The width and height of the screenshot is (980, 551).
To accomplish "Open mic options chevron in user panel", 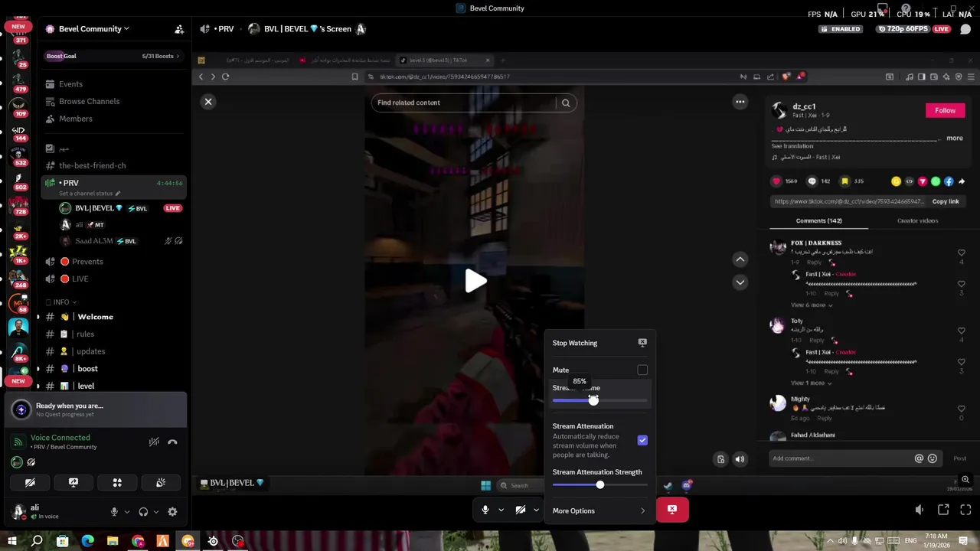I will [x=126, y=512].
